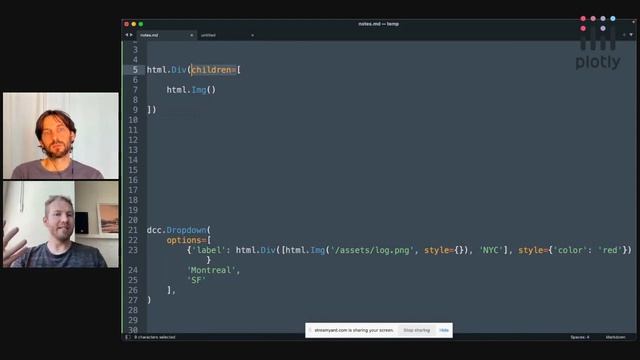Click the highlighted 'children=' text
Viewport: 640px width, 360px height.
[x=214, y=70]
